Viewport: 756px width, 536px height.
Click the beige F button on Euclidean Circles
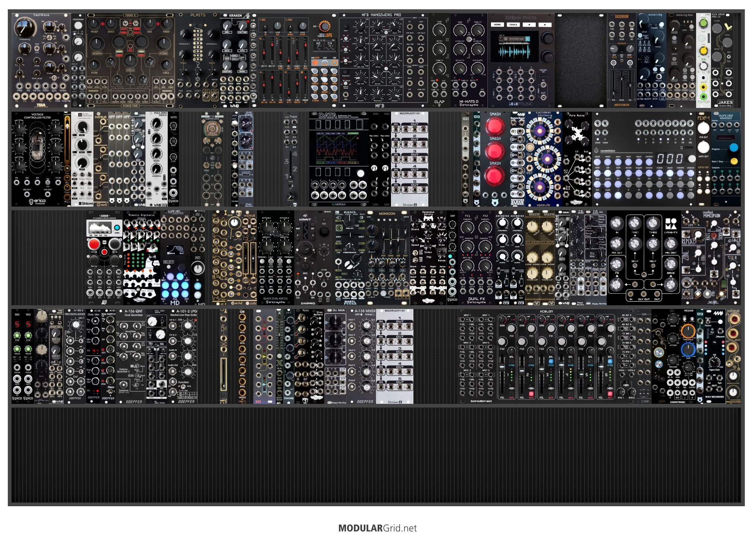pos(530,147)
